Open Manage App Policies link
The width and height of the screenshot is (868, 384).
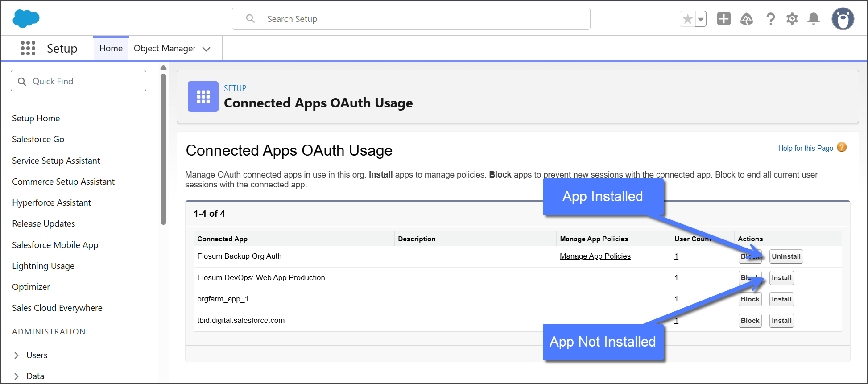point(595,256)
